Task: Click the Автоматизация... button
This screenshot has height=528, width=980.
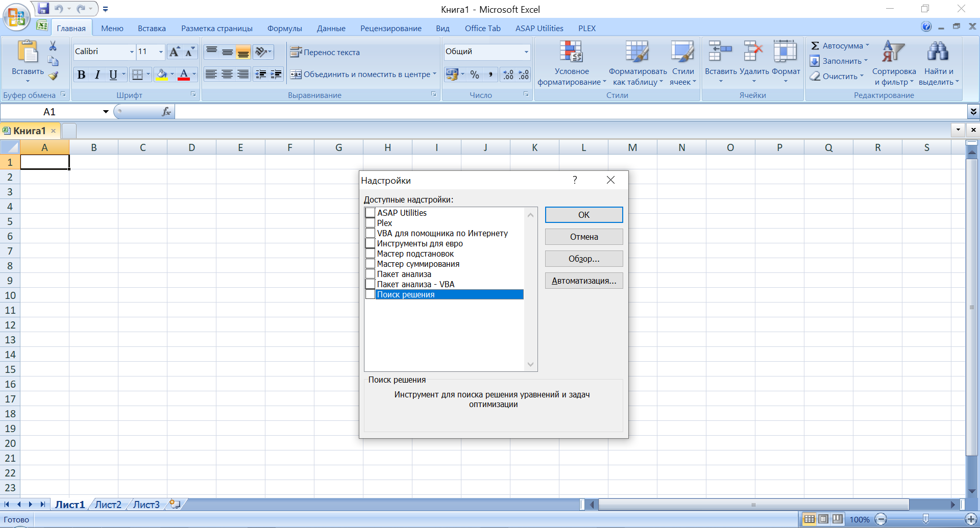Action: [584, 281]
